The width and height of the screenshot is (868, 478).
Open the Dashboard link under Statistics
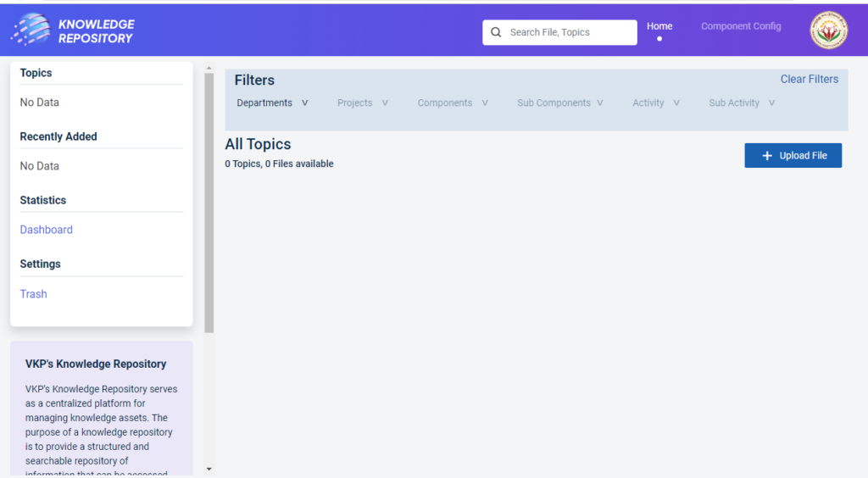point(47,230)
